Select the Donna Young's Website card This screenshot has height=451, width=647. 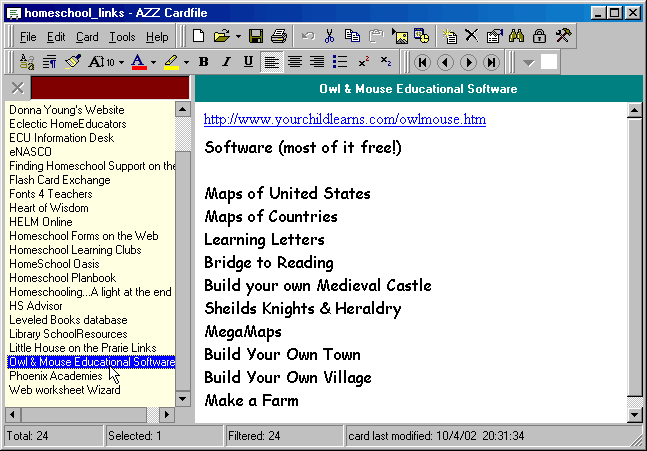pos(67,110)
